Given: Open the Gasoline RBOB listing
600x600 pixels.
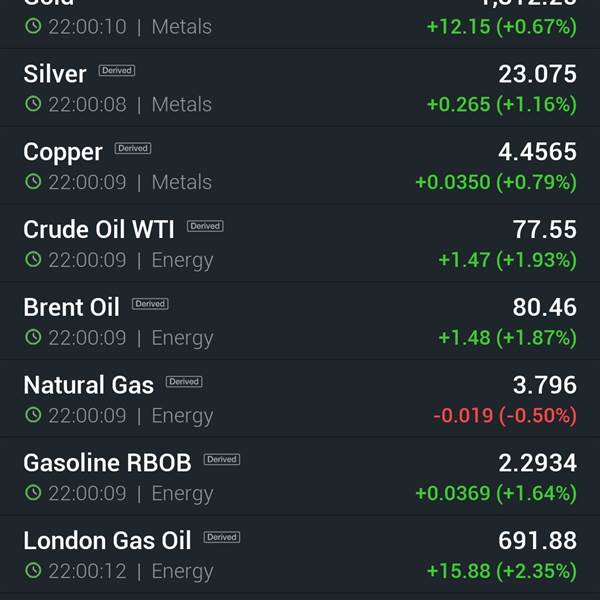Looking at the screenshot, I should pos(300,477).
